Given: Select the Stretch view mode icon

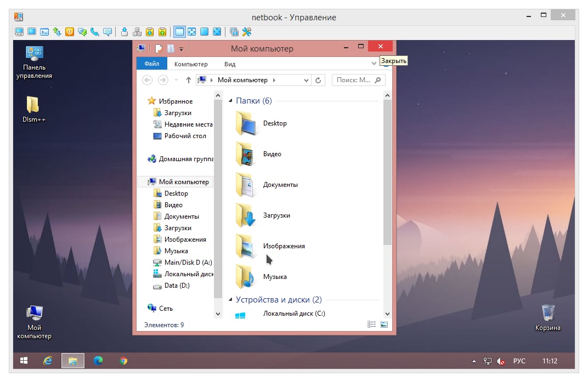Looking at the screenshot, I should pyautogui.click(x=191, y=32).
